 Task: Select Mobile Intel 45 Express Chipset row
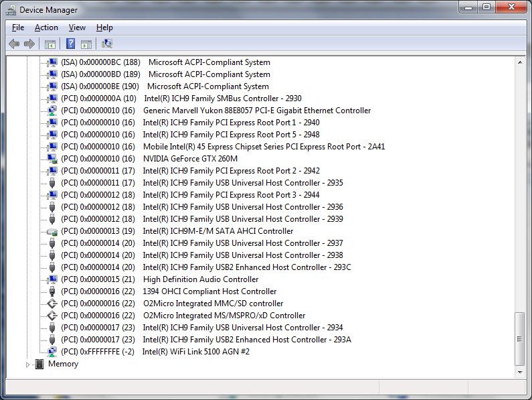tap(223, 147)
